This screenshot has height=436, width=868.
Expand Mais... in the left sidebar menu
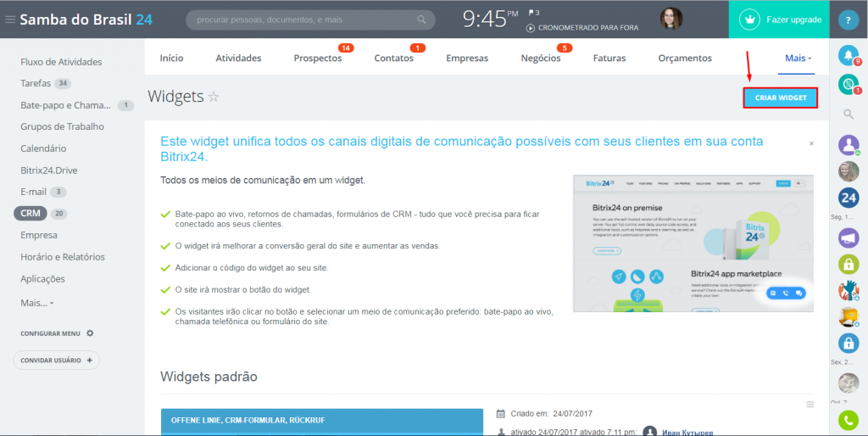click(x=37, y=304)
